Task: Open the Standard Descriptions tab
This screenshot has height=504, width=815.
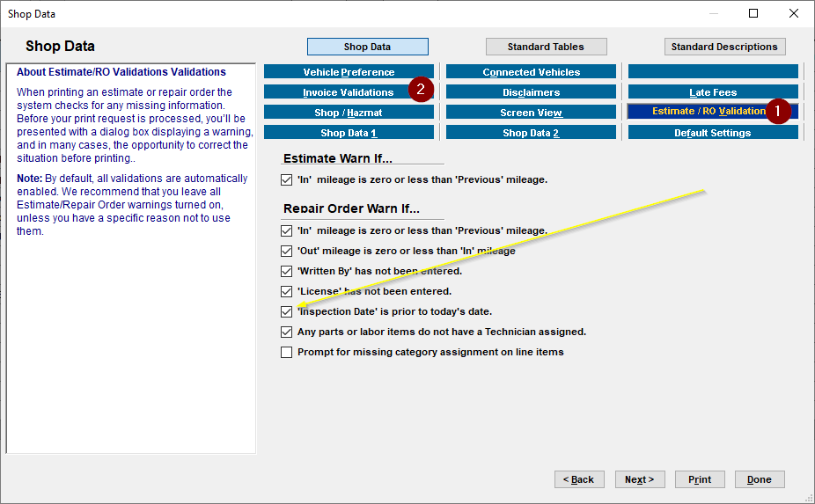Action: tap(724, 47)
